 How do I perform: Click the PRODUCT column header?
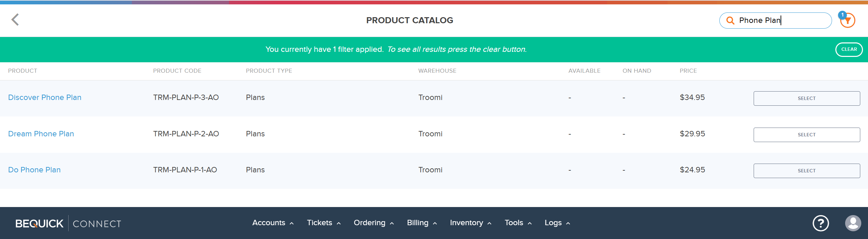[23, 71]
